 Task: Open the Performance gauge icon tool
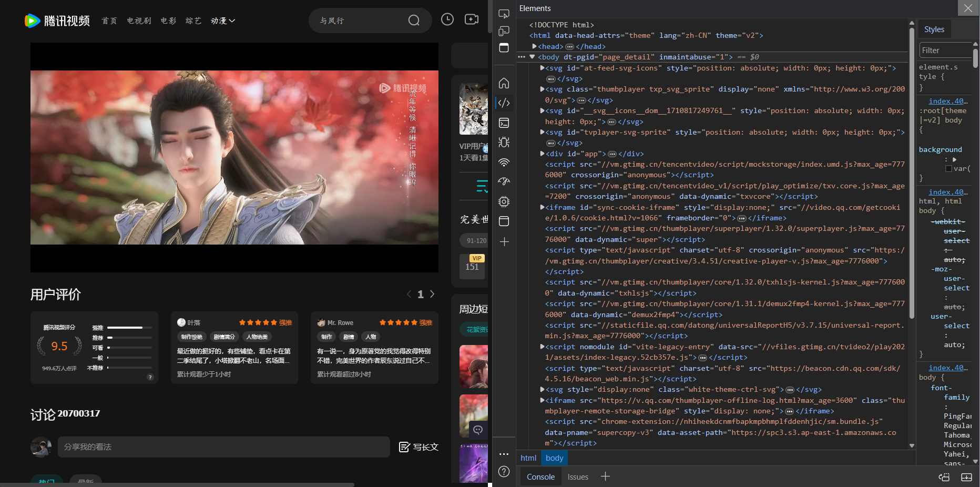coord(504,181)
